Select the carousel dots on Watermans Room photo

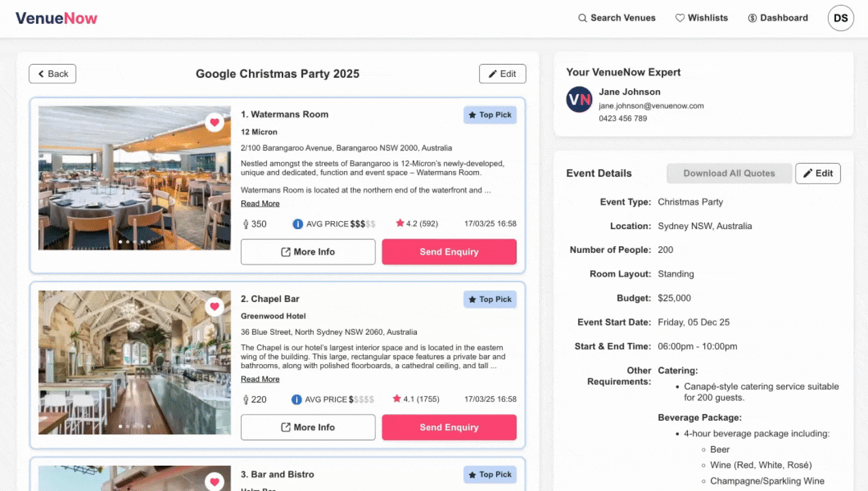point(134,241)
